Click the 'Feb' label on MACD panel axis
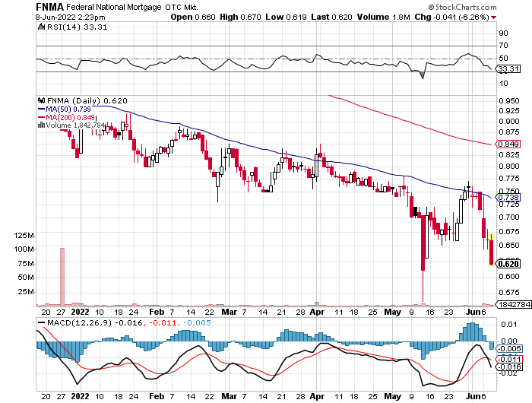This screenshot has height=403, width=532. (x=157, y=396)
